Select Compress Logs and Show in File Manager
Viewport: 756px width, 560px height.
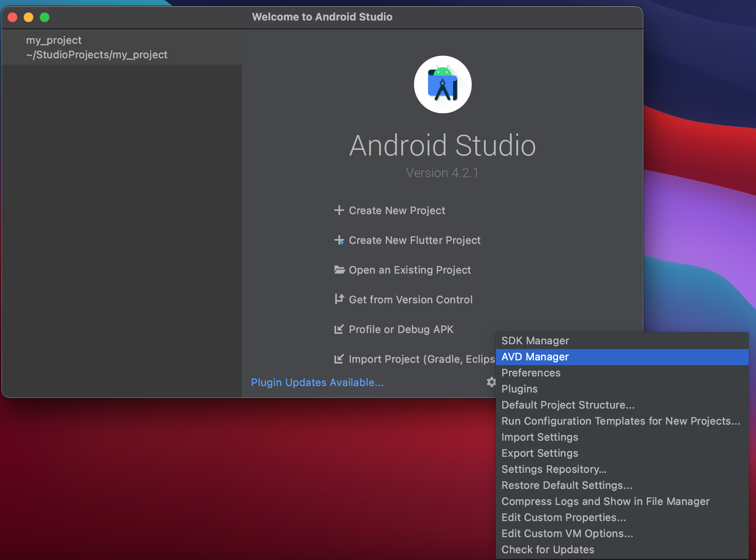(x=622, y=501)
